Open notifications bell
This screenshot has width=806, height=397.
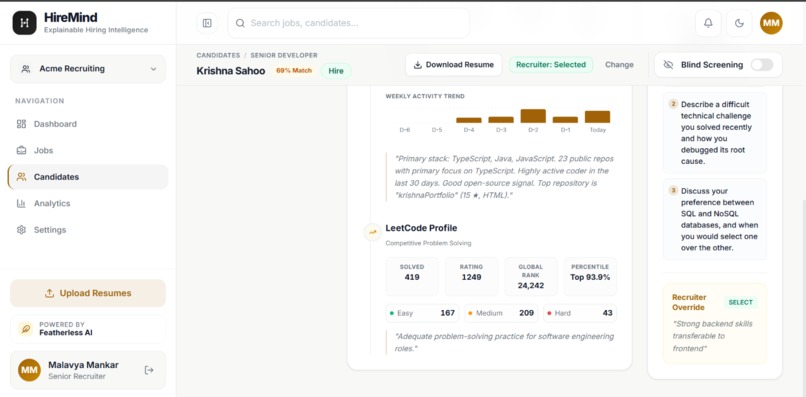pyautogui.click(x=708, y=23)
